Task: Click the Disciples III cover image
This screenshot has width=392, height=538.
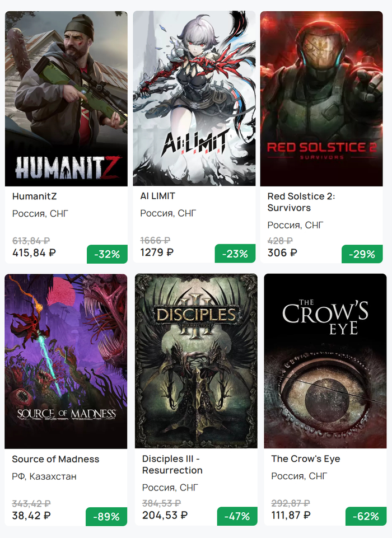Action: point(196,361)
